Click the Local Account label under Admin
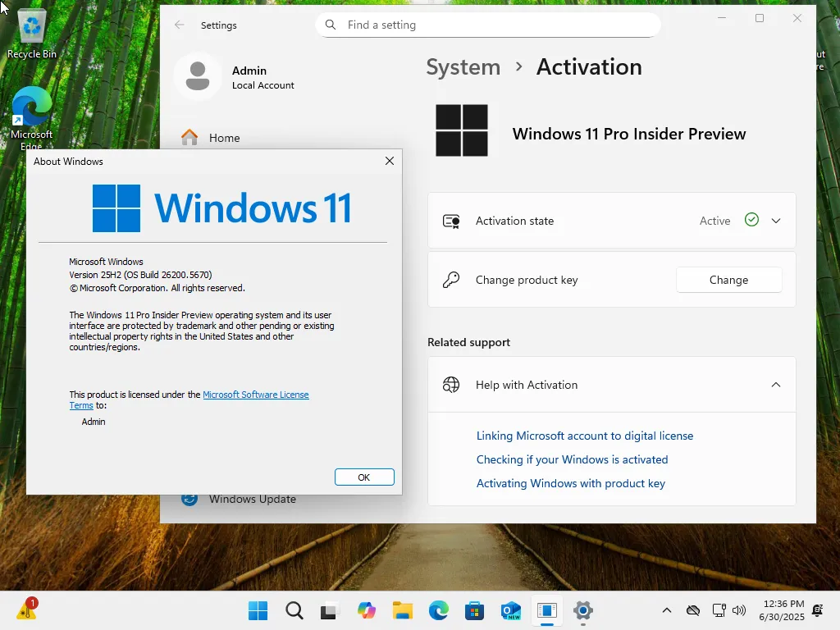840x630 pixels. point(263,85)
